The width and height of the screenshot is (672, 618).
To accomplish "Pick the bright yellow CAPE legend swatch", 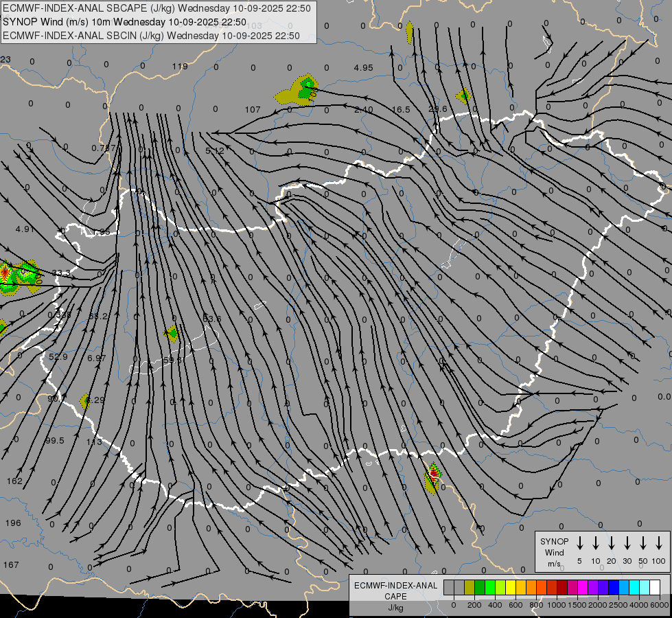I will [x=511, y=588].
